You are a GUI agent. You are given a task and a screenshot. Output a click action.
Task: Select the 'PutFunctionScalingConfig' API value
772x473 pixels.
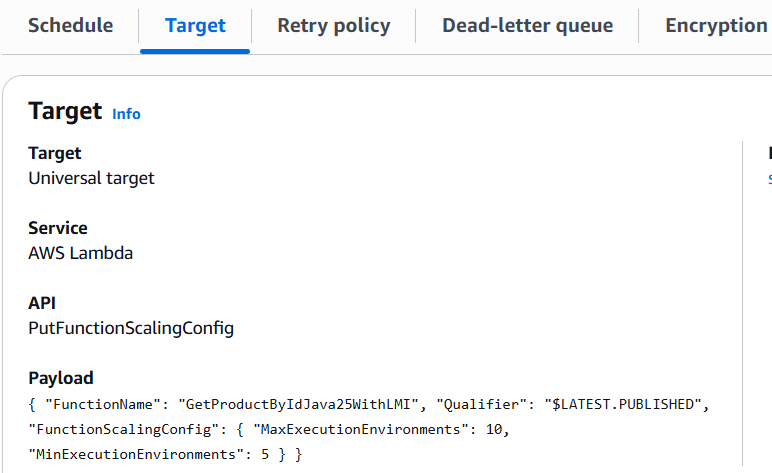pyautogui.click(x=131, y=328)
